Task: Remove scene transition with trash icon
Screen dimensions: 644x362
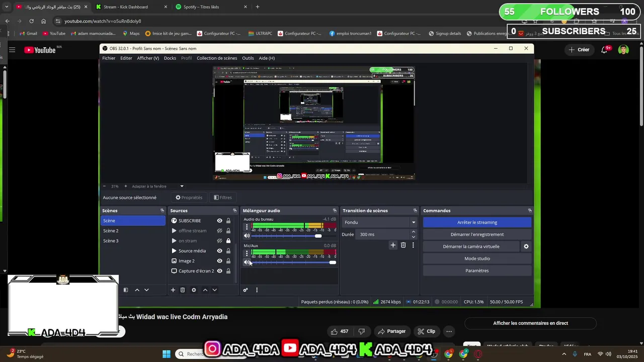Action: 403,245
